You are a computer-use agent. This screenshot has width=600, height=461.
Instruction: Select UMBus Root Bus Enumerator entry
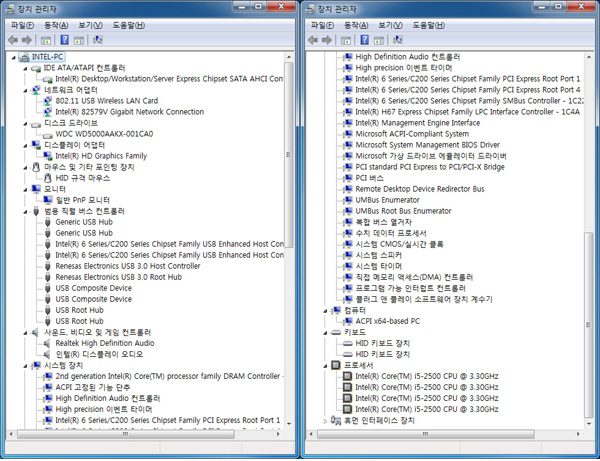(x=403, y=211)
